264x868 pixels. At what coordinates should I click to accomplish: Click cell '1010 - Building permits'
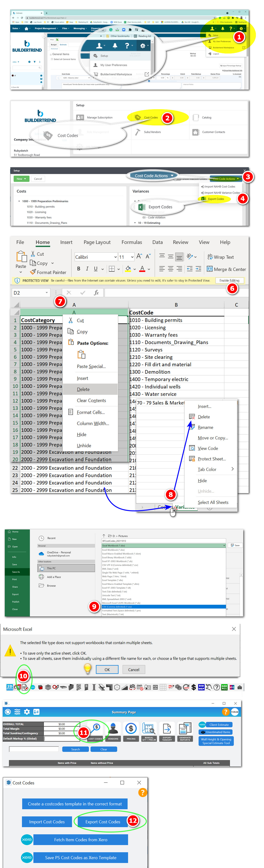pos(176,320)
